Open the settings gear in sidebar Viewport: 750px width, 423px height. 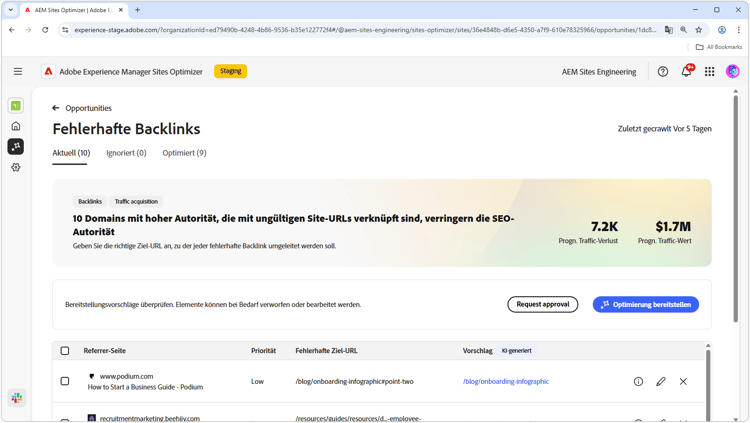tap(16, 167)
